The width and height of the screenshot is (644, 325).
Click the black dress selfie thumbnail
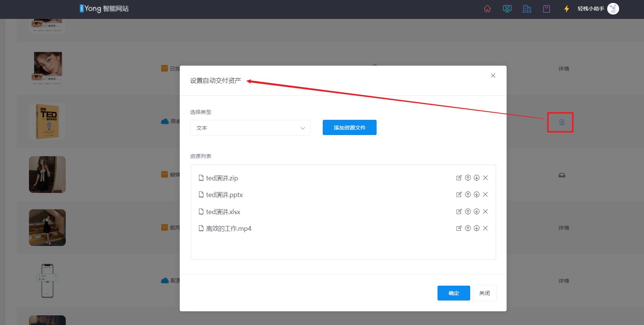(x=47, y=174)
